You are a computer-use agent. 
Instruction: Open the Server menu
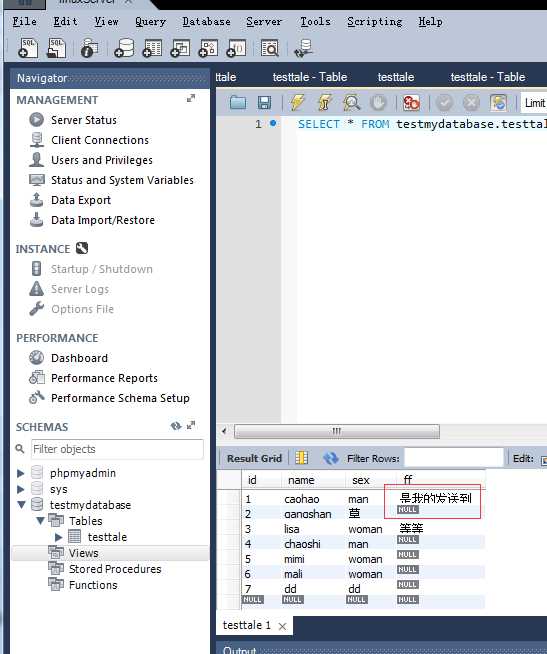tap(264, 21)
